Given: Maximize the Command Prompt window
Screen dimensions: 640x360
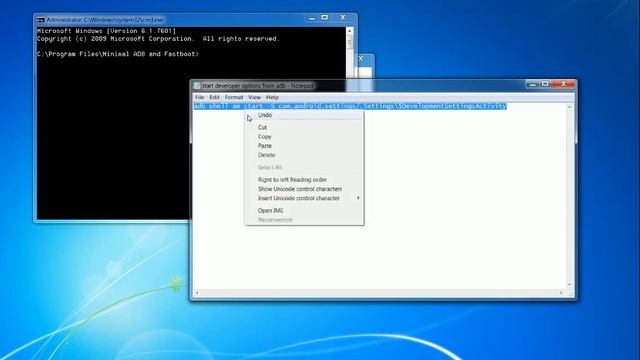Looking at the screenshot, I should [324, 18].
